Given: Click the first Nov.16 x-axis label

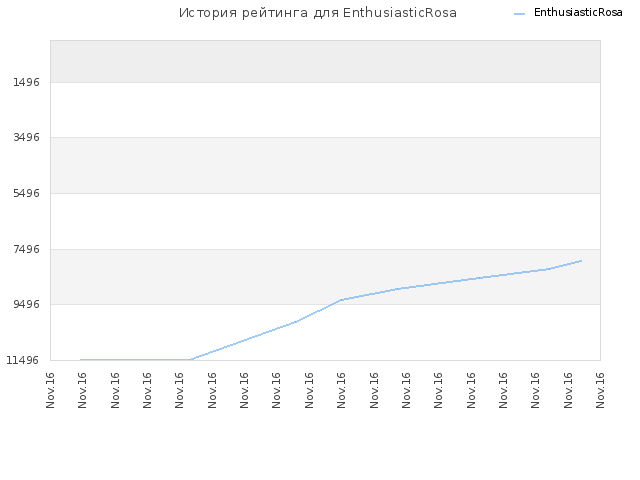Looking at the screenshot, I should point(50,390).
